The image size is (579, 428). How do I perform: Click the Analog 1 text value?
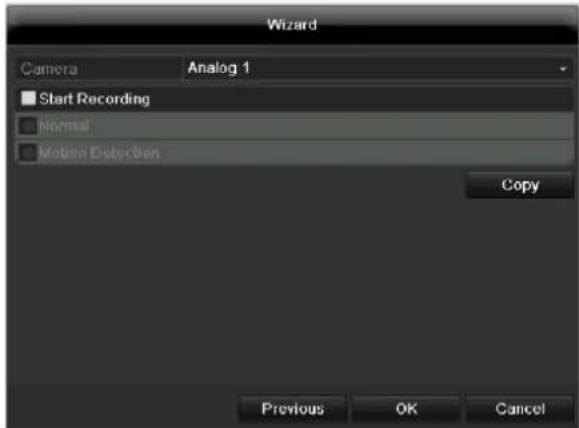pyautogui.click(x=219, y=68)
